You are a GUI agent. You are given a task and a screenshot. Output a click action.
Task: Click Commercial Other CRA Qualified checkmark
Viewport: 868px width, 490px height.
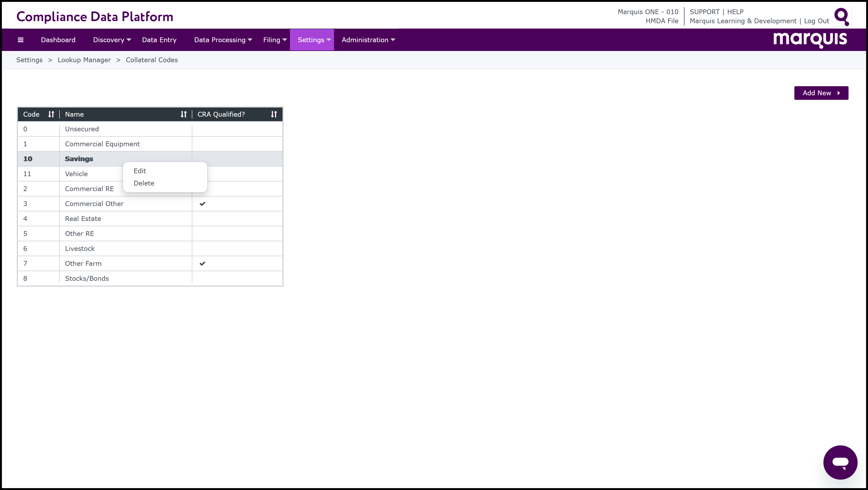(202, 204)
